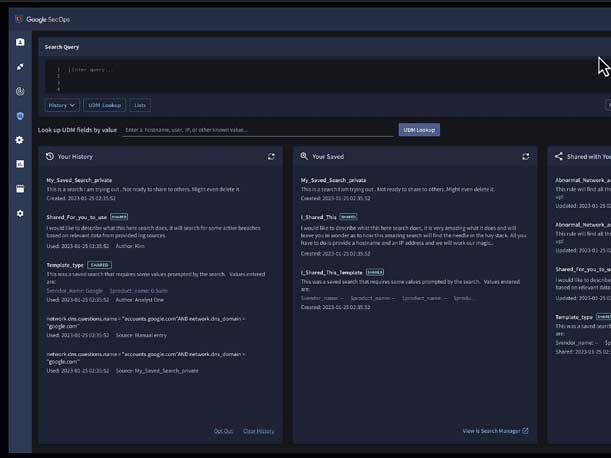This screenshot has height=458, width=611.
Task: Select the circular radar icon in sidebar
Action: click(x=20, y=91)
